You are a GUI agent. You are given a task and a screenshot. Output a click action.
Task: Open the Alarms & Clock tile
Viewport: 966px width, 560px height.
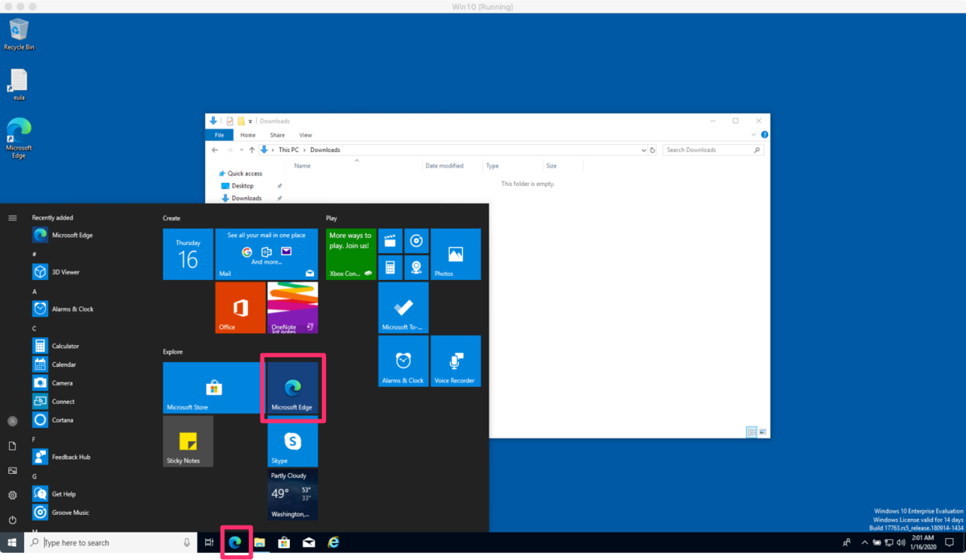pyautogui.click(x=403, y=361)
